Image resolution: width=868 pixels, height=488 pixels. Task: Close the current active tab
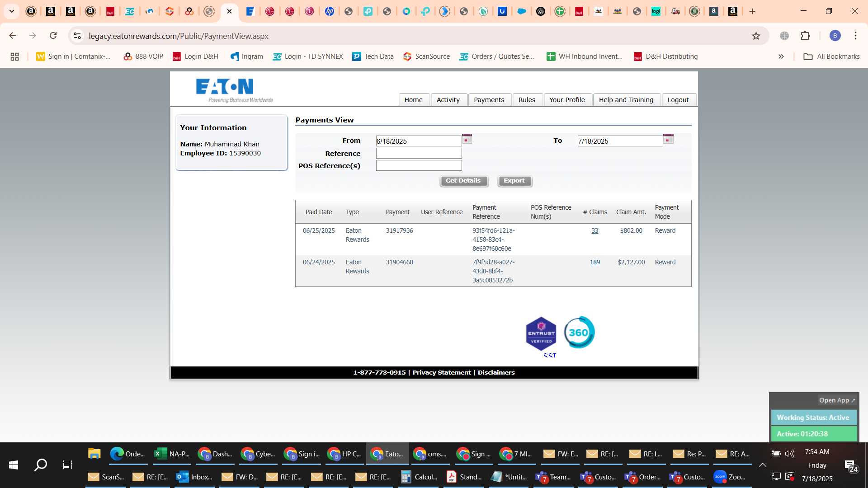229,11
